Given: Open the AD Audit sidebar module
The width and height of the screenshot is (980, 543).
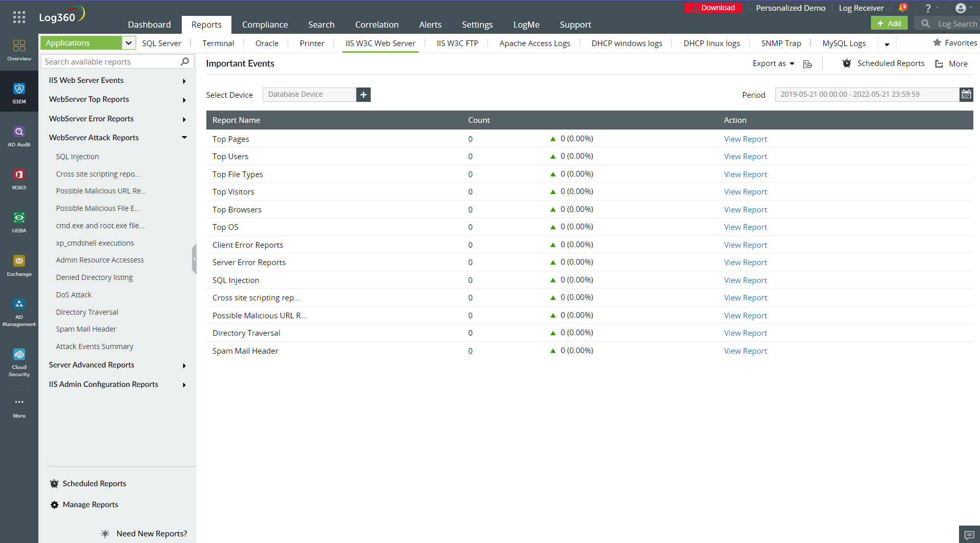Looking at the screenshot, I should click(x=19, y=136).
